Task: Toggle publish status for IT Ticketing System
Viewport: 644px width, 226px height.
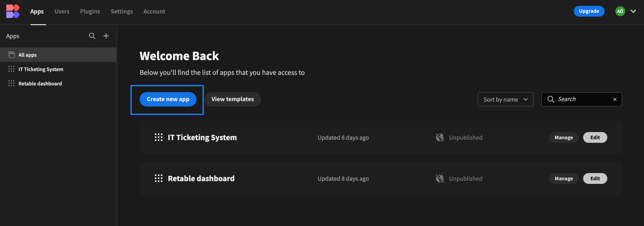Action: 439,137
